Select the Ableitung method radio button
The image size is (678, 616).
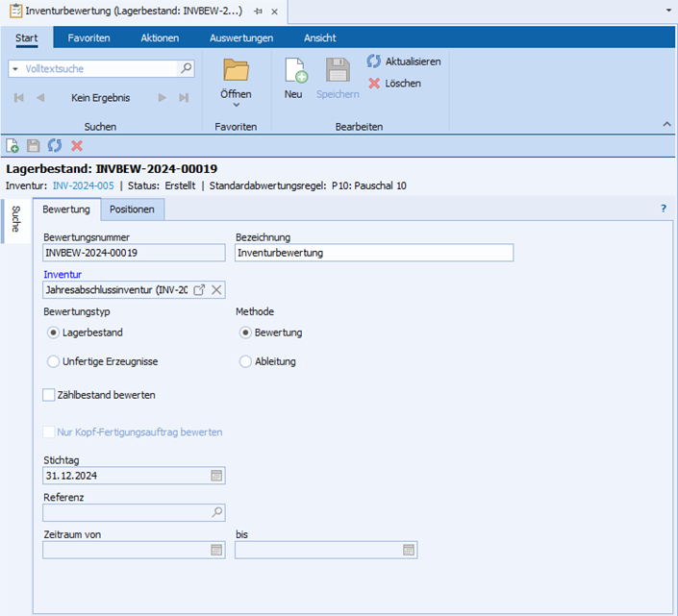[x=246, y=361]
